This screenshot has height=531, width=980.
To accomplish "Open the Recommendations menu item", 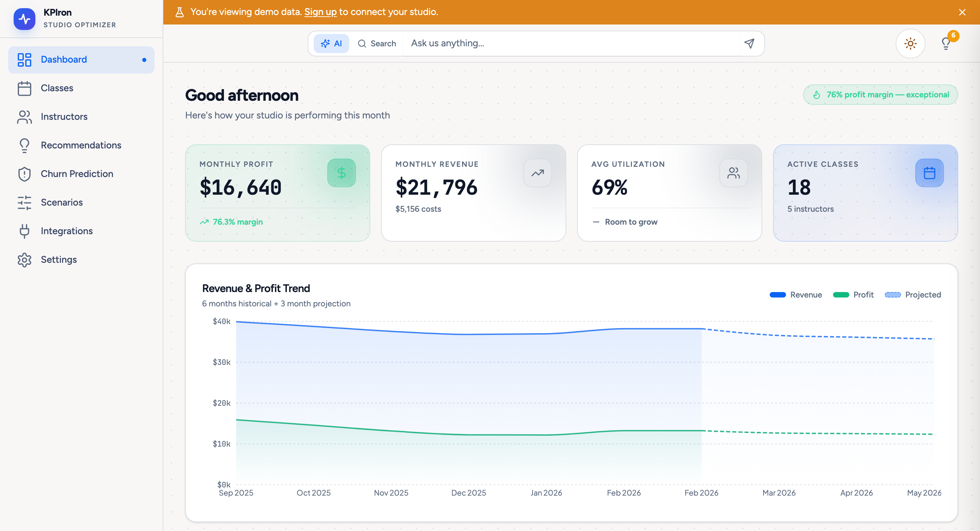I will tap(81, 145).
